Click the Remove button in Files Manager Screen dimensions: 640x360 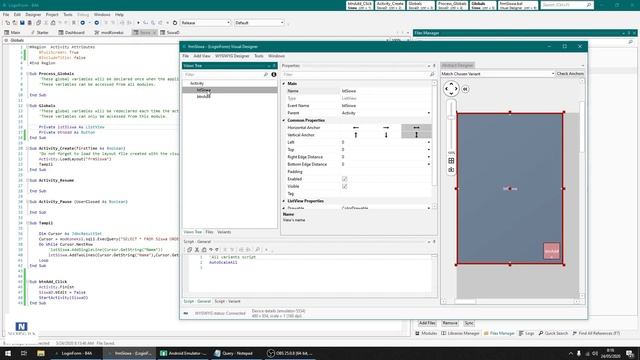click(450, 323)
